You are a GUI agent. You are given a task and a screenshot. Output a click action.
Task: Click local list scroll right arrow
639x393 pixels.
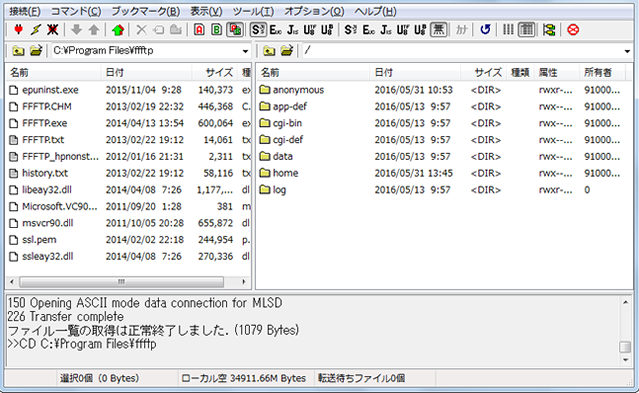point(243,282)
